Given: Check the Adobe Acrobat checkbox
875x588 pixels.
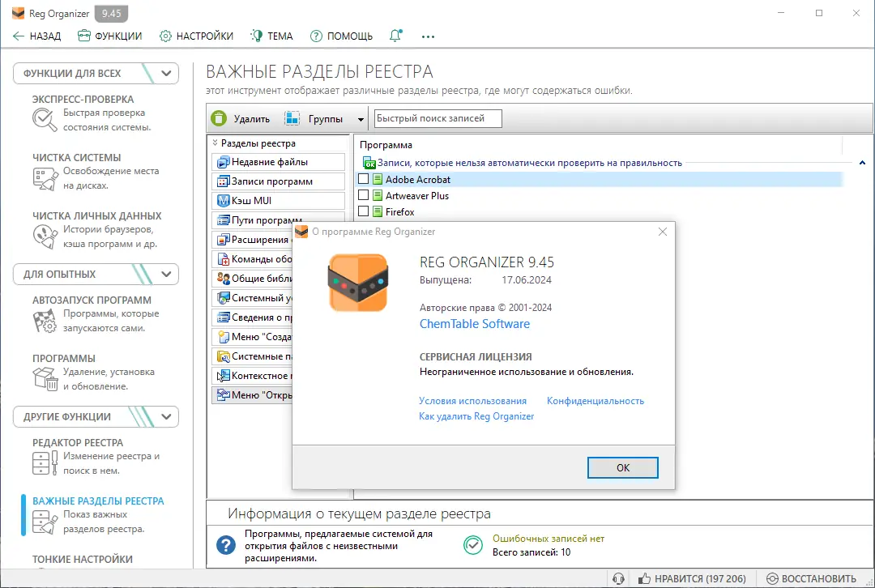Looking at the screenshot, I should [363, 179].
